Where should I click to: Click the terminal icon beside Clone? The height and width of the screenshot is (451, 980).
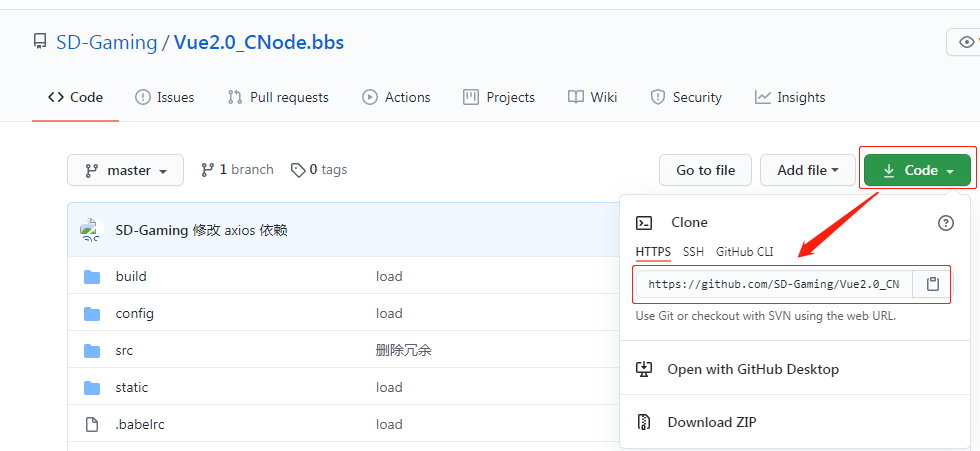644,223
